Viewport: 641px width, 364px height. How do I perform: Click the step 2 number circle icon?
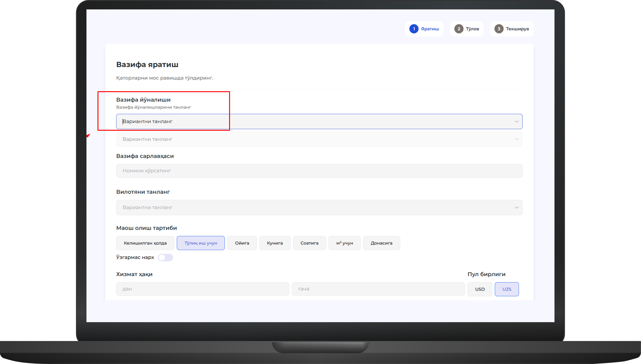(459, 29)
